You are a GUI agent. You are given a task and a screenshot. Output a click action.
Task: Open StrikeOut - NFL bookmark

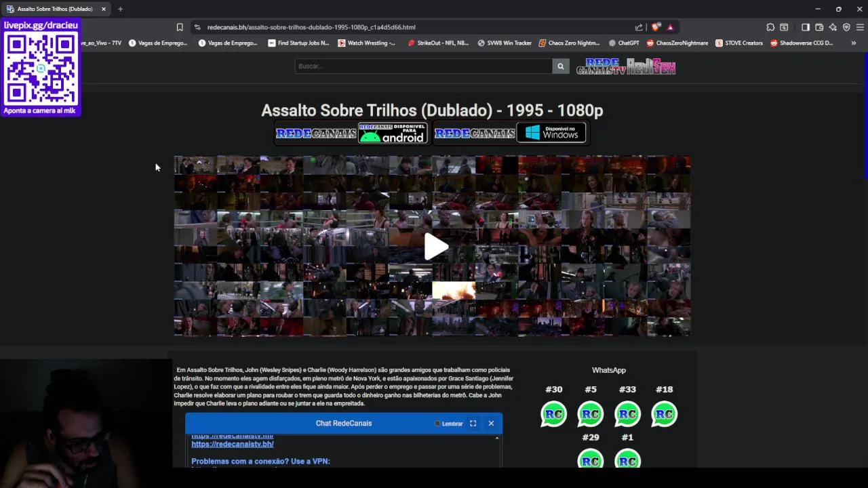pos(438,43)
